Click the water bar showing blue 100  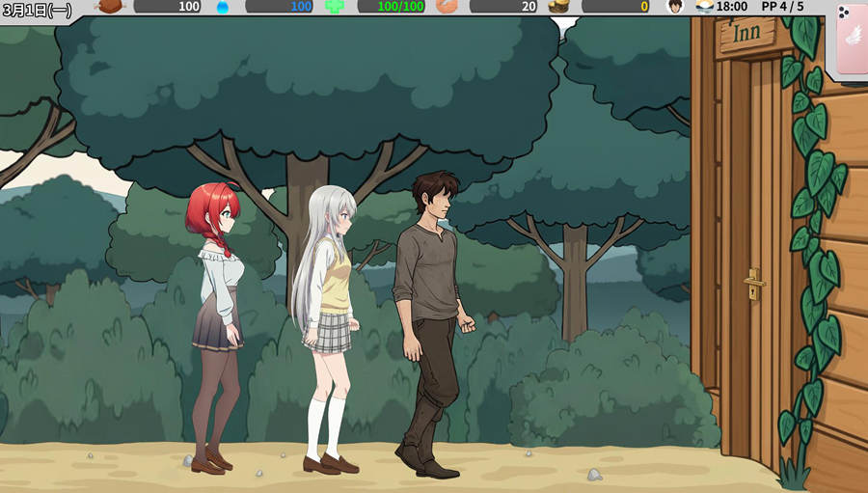(280, 7)
